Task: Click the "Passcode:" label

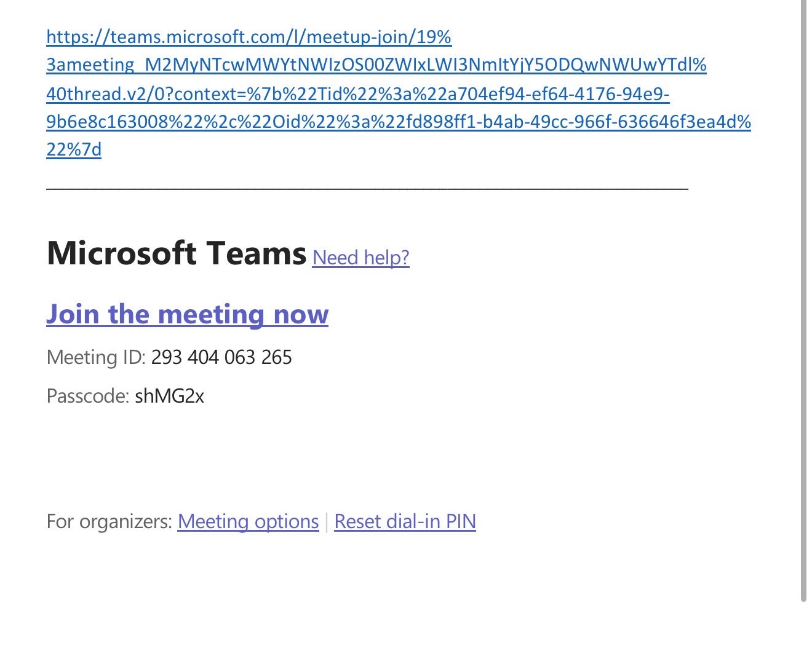Action: click(87, 396)
